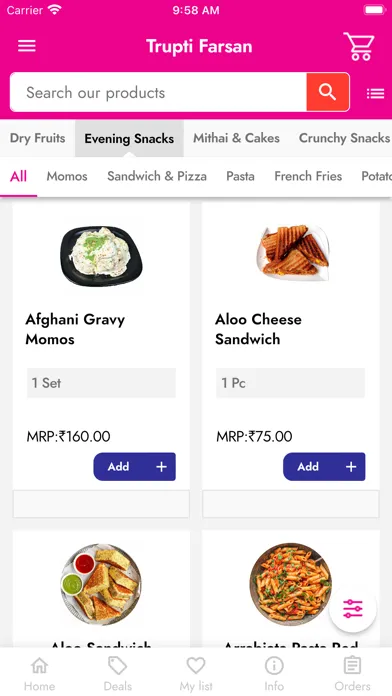Open the hamburger menu
Screen dimensions: 392x696
pyautogui.click(x=27, y=46)
